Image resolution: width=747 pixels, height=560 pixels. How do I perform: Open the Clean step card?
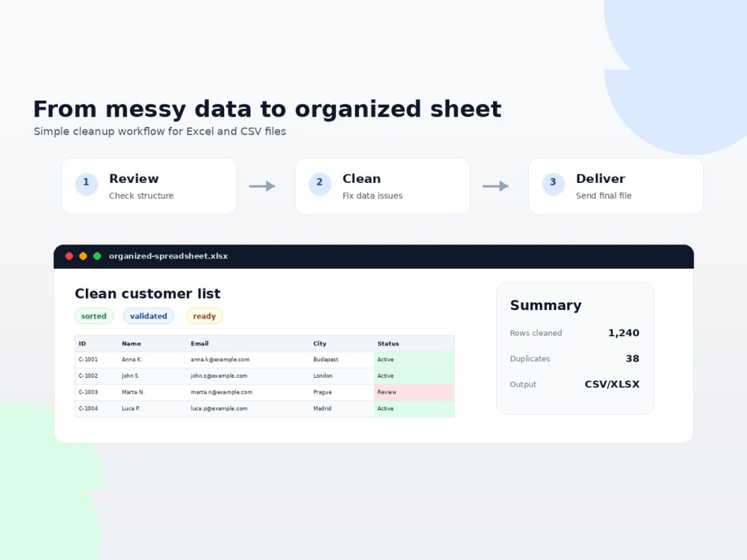click(x=382, y=186)
